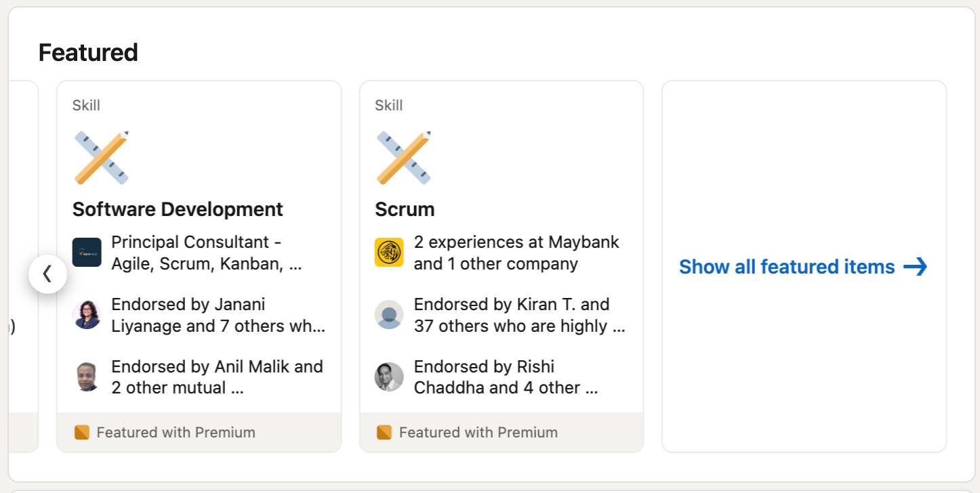Screen dimensions: 980x493
Task: Open the Show all featured items link
Action: pos(787,267)
